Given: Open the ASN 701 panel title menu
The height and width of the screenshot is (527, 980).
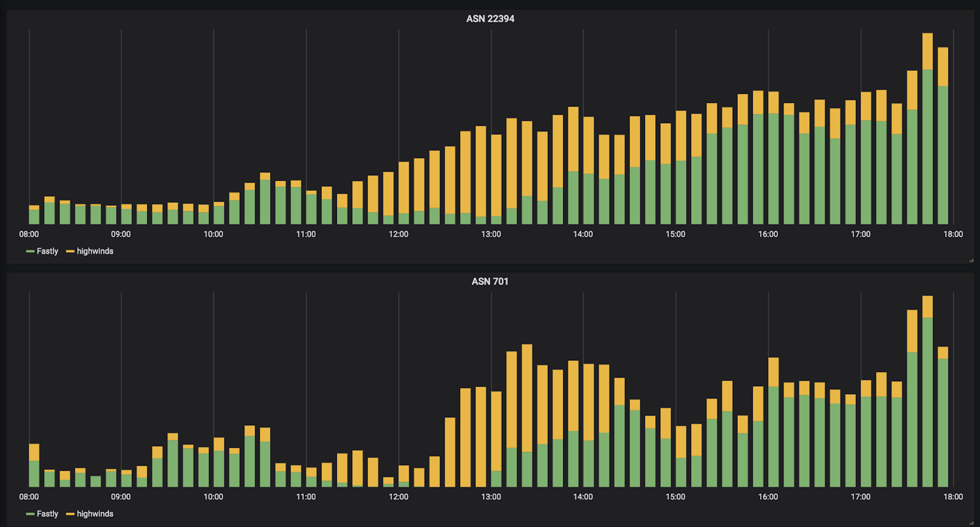Looking at the screenshot, I should [490, 282].
